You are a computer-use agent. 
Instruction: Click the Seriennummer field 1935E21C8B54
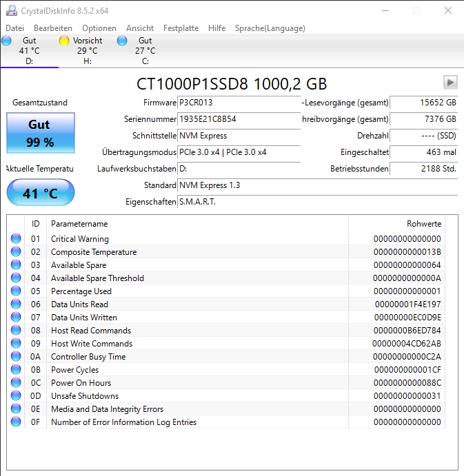click(239, 119)
